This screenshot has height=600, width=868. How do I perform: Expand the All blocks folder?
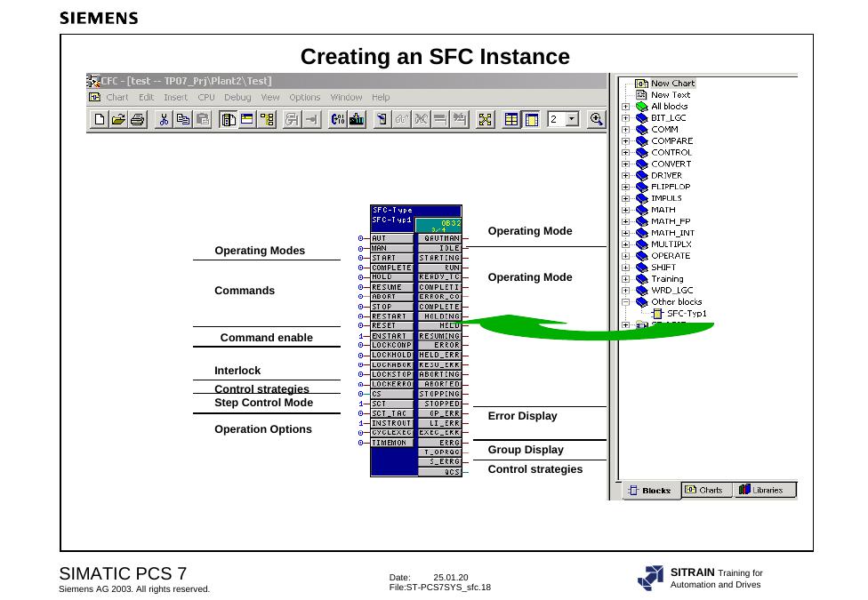tap(625, 107)
